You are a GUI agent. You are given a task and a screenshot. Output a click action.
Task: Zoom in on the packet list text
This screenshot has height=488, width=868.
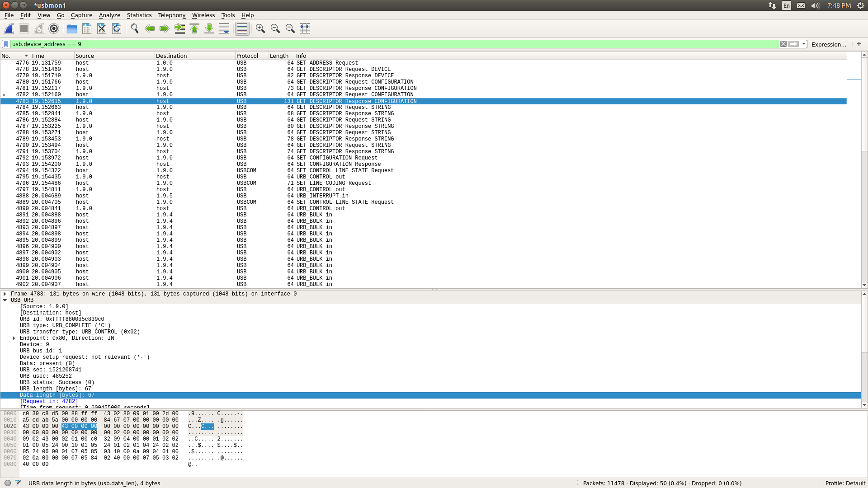pyautogui.click(x=260, y=28)
